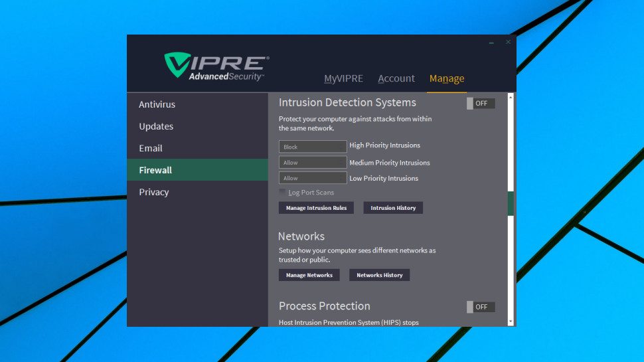Select Firewall in the sidebar
This screenshot has width=644, height=362.
[x=198, y=169]
